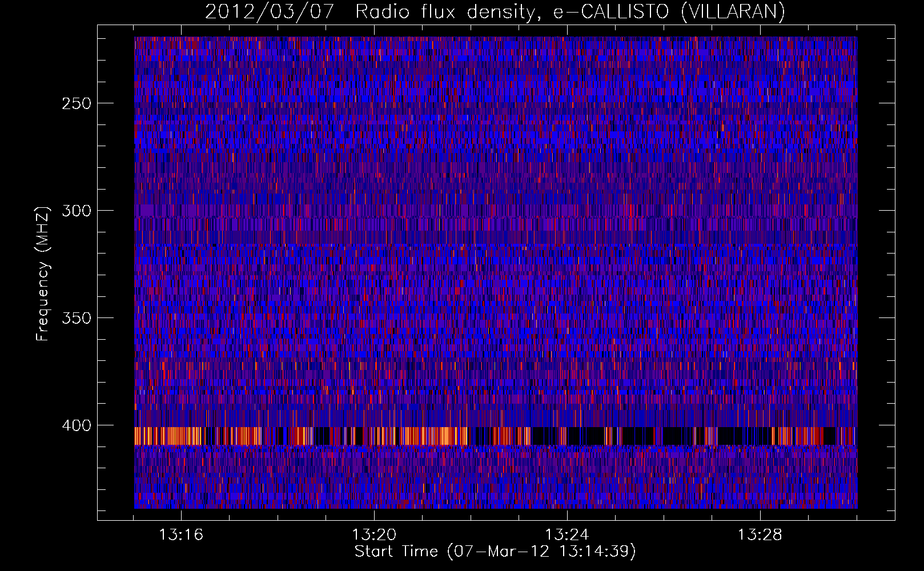Click the 13:28 time tick label
924x571 pixels.
760,535
